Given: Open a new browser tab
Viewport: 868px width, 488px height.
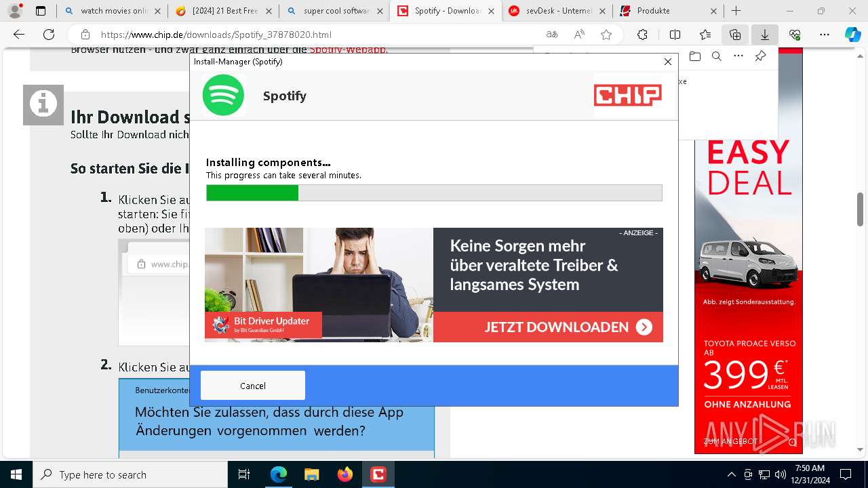Looking at the screenshot, I should pos(736,11).
